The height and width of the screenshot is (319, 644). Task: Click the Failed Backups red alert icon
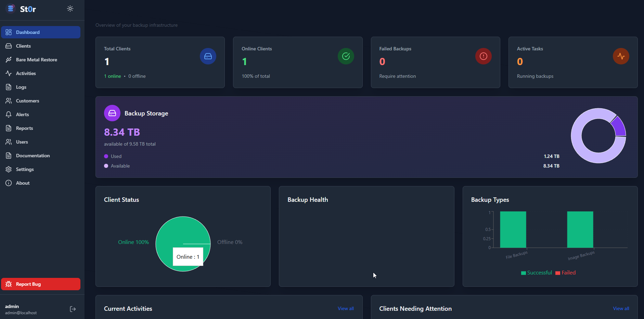pyautogui.click(x=484, y=56)
